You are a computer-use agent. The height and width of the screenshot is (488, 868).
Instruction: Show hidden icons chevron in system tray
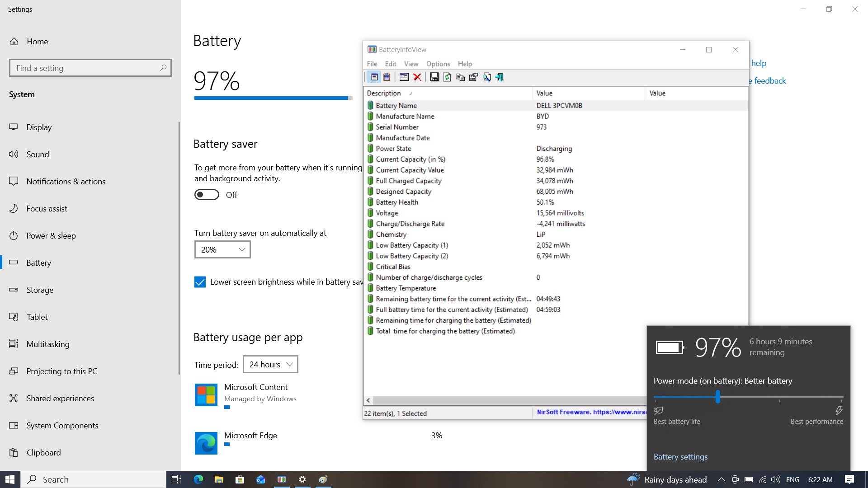721,479
